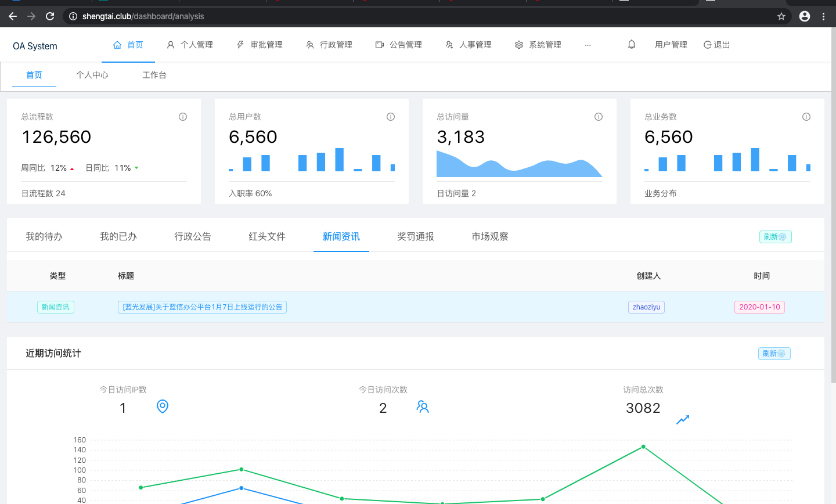Image resolution: width=836 pixels, height=504 pixels.
Task: Click the info icon on 总业务数 card
Action: (x=806, y=116)
